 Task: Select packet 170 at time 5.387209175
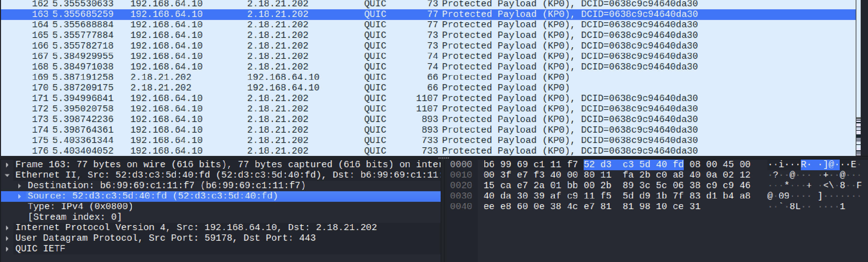click(x=428, y=87)
